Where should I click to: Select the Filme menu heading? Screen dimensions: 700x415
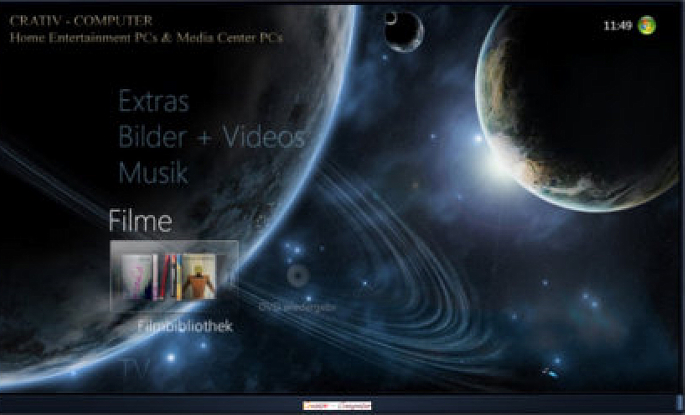point(140,220)
